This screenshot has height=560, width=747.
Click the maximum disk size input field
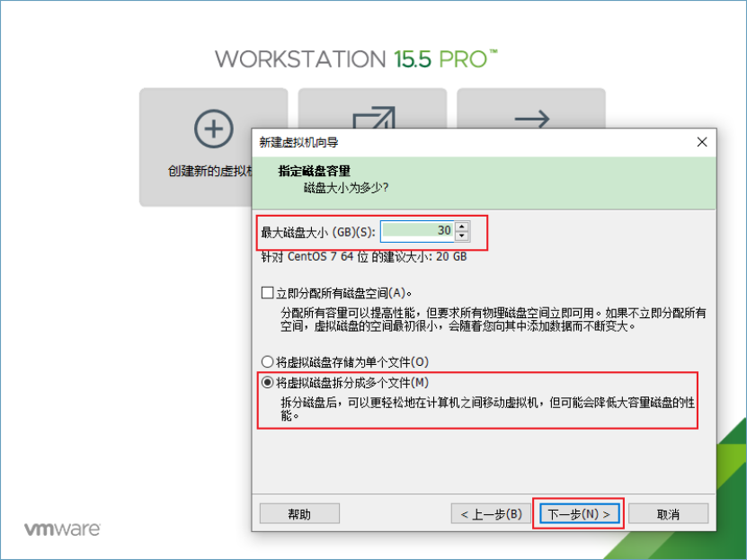tap(418, 231)
